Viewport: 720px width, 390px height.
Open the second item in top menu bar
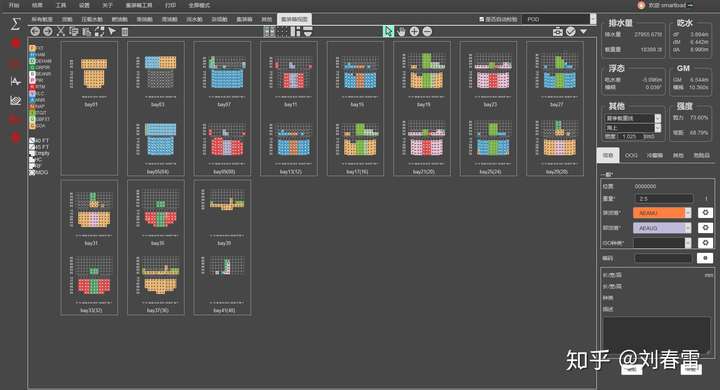[x=37, y=5]
